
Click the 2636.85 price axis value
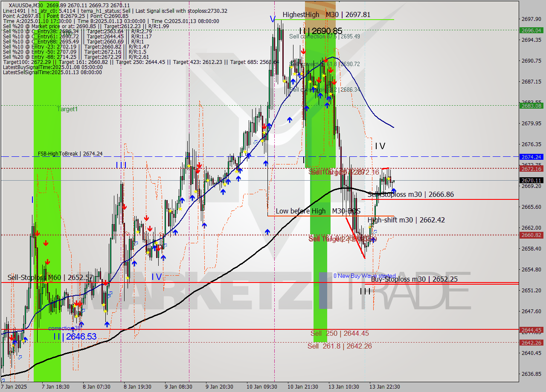point(531,374)
